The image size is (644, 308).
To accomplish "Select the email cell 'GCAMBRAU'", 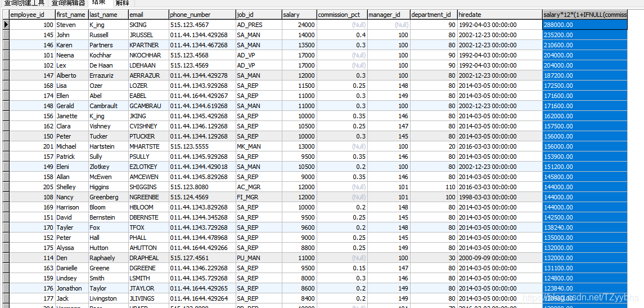I will pos(148,106).
